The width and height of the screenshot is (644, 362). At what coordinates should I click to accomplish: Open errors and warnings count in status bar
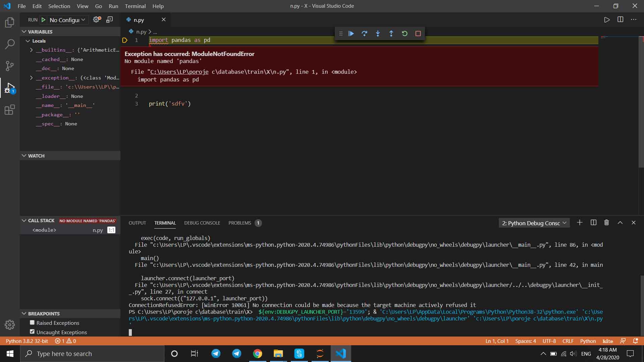[x=65, y=341]
